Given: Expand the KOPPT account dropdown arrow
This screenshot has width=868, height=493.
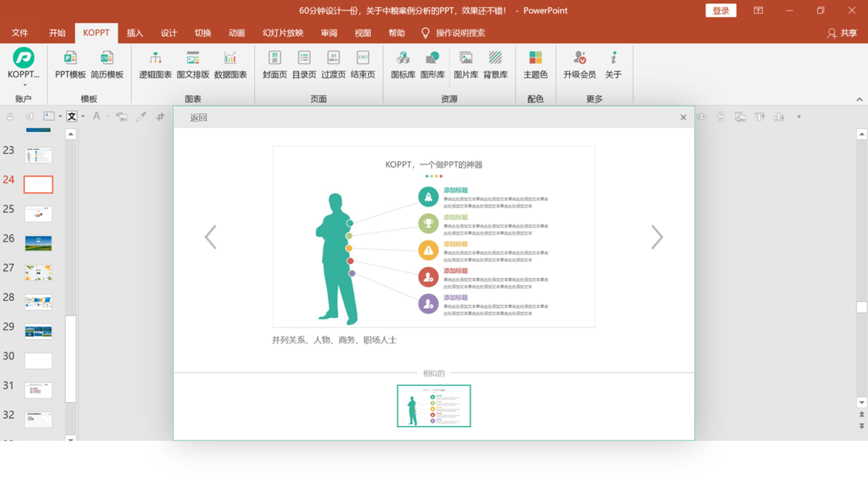Looking at the screenshot, I should click(x=24, y=85).
